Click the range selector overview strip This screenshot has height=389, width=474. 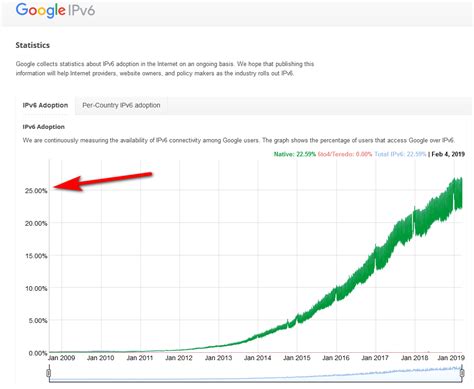(255, 373)
